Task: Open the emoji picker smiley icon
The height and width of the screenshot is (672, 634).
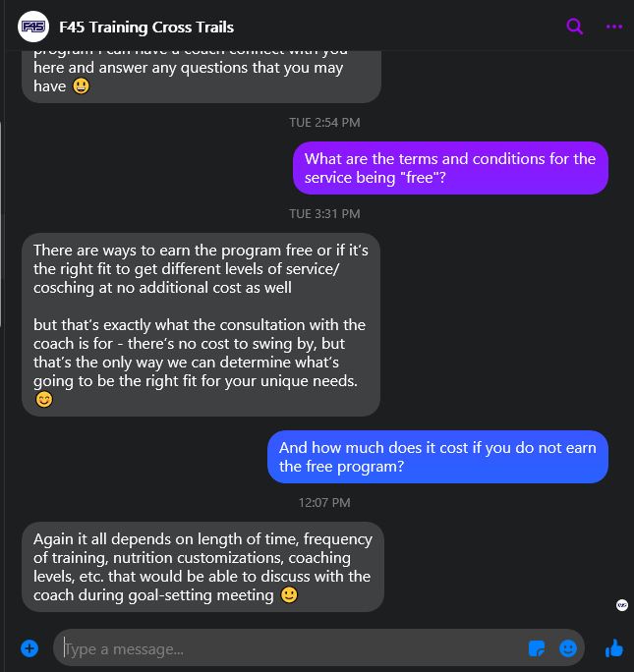Action: 568,648
